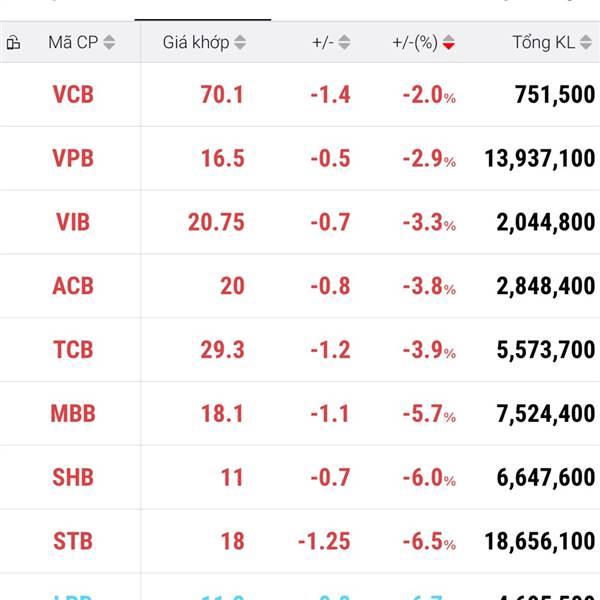Screen dimensions: 600x600
Task: Click MBB change value -1.1
Action: click(330, 414)
